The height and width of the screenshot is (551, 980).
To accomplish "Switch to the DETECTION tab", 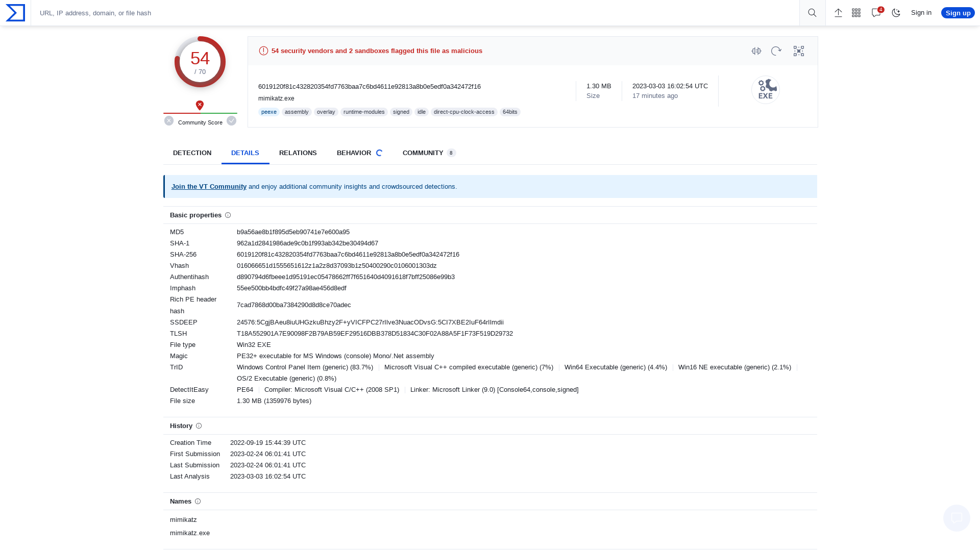I will pos(192,153).
